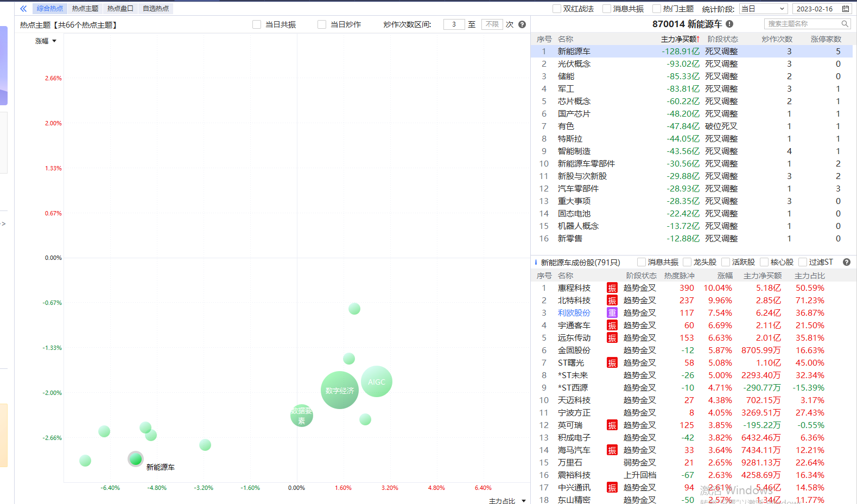Screen dimensions: 857x504
Task: Edit the 不限 maximum count field
Action: [x=492, y=24]
